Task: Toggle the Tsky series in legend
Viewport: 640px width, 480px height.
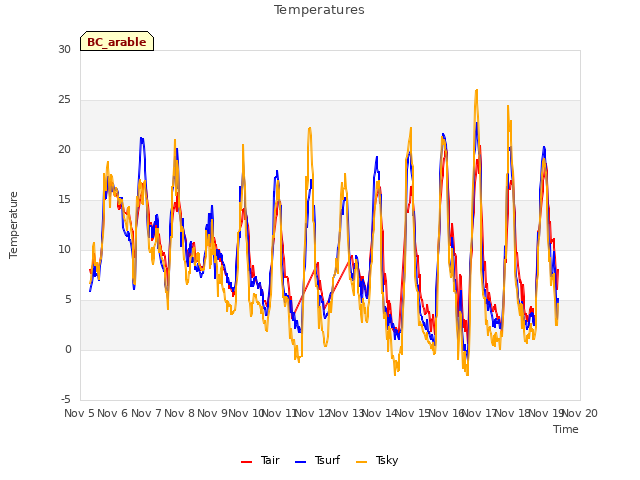Action: tap(377, 460)
